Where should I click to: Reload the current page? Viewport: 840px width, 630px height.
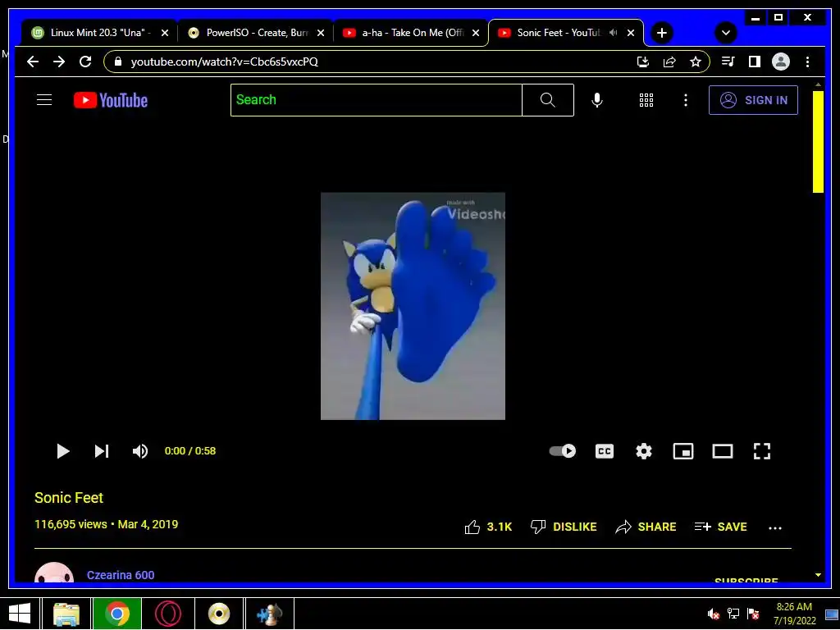85,62
